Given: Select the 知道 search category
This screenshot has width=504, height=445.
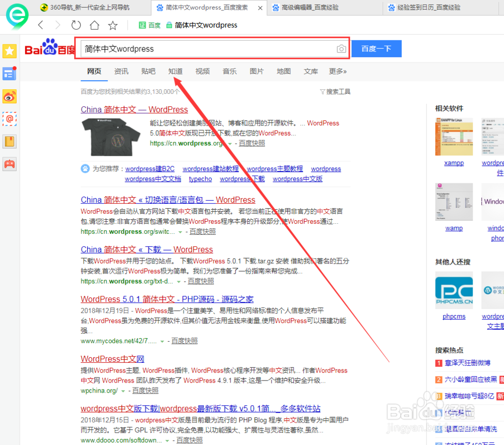Looking at the screenshot, I should coord(175,72).
